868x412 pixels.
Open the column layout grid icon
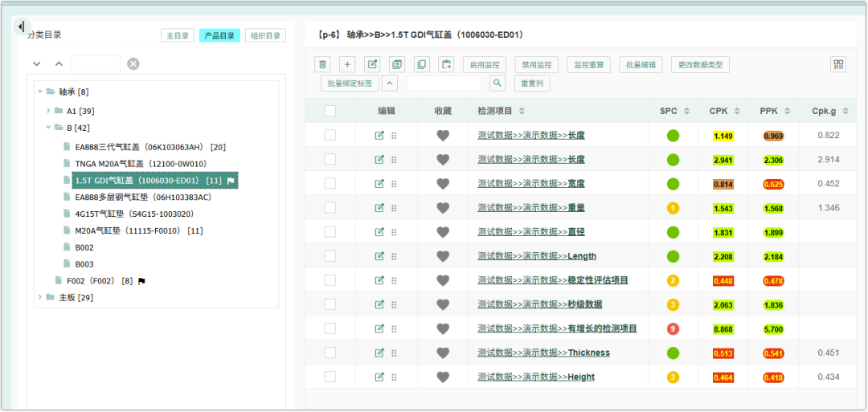[838, 64]
